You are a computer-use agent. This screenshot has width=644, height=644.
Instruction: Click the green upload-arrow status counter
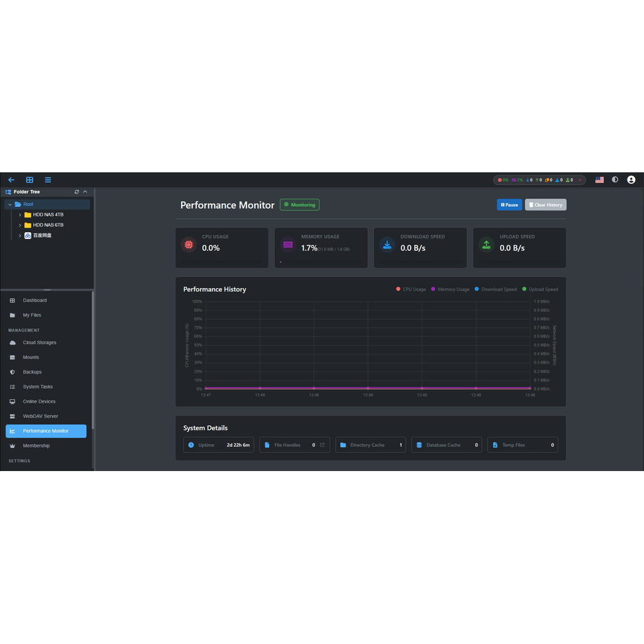click(539, 180)
